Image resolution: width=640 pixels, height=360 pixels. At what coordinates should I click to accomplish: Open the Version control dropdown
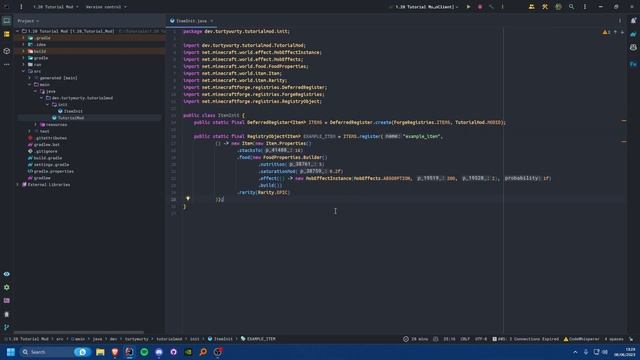(106, 7)
